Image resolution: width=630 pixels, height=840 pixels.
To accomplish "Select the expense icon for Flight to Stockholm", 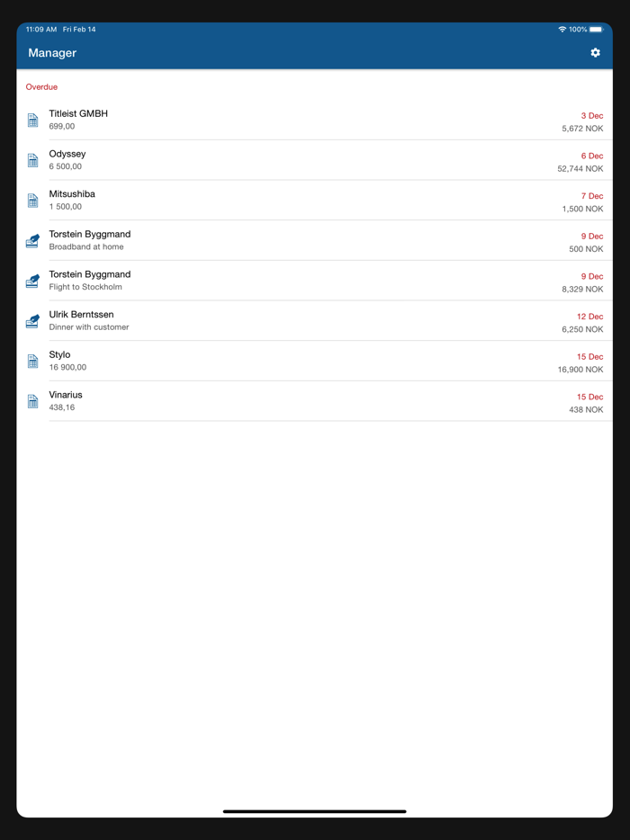I will pos(32,280).
